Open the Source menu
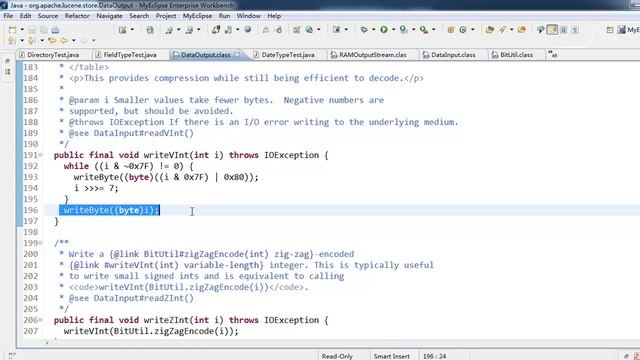640x360 pixels. click(x=48, y=16)
